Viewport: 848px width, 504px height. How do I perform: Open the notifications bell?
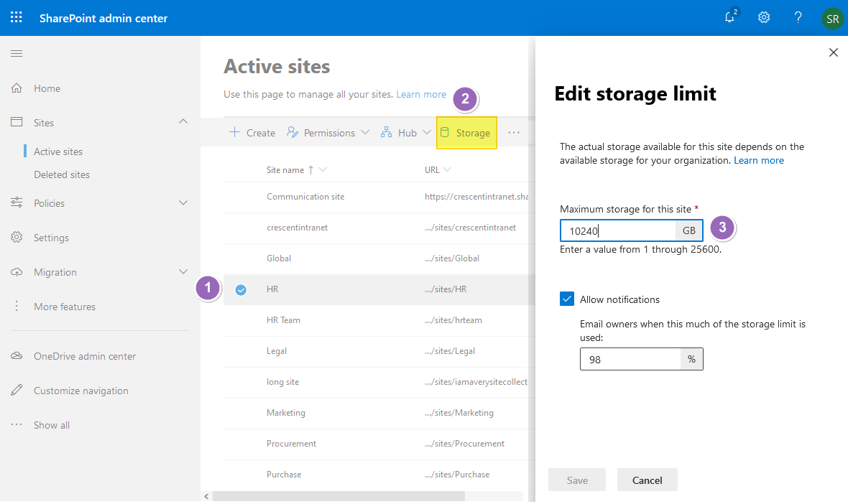point(729,17)
